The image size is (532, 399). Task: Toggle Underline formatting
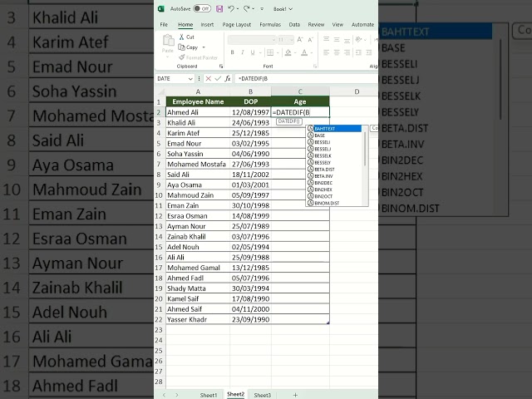click(253, 52)
